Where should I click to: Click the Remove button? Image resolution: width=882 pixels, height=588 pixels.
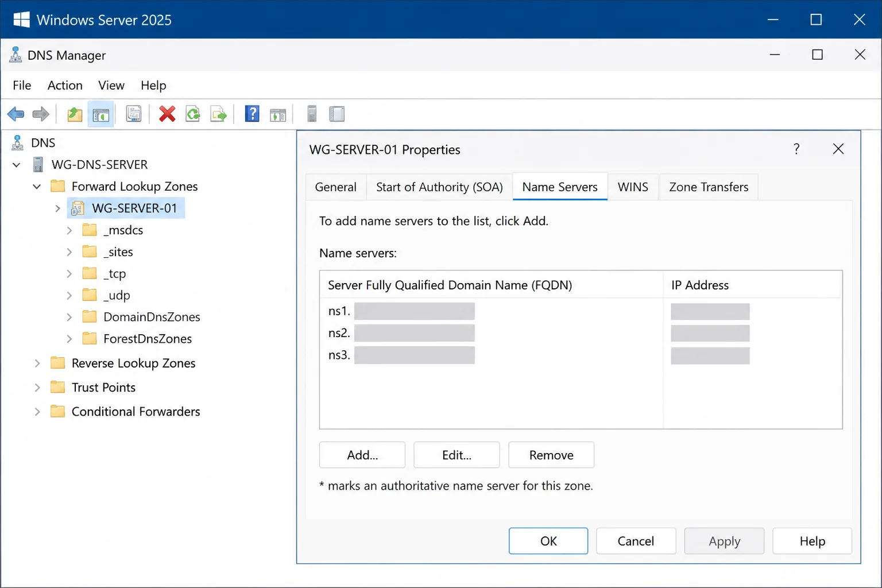(x=551, y=455)
